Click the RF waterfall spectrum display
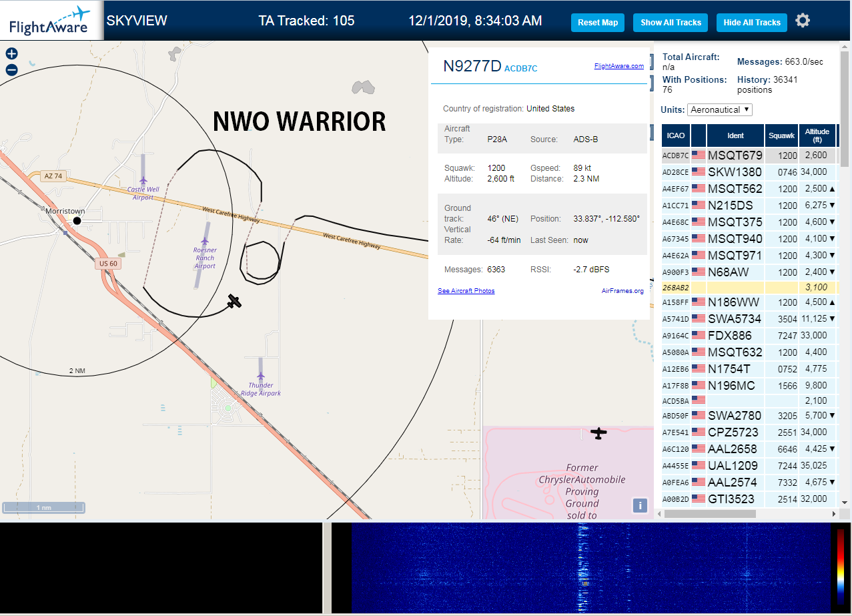The height and width of the screenshot is (616, 852). [590, 568]
